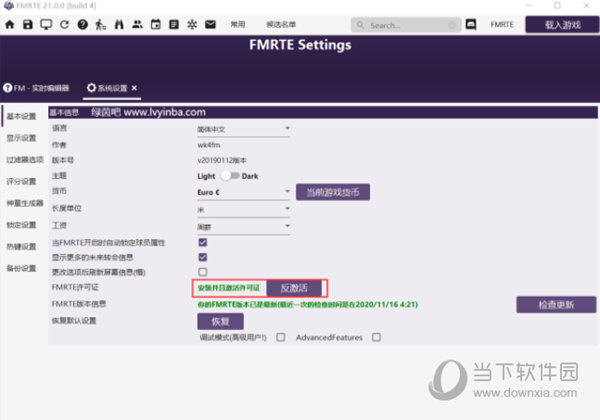Select 锁定设置 in left sidebar
This screenshot has height=420, width=600.
tap(21, 225)
